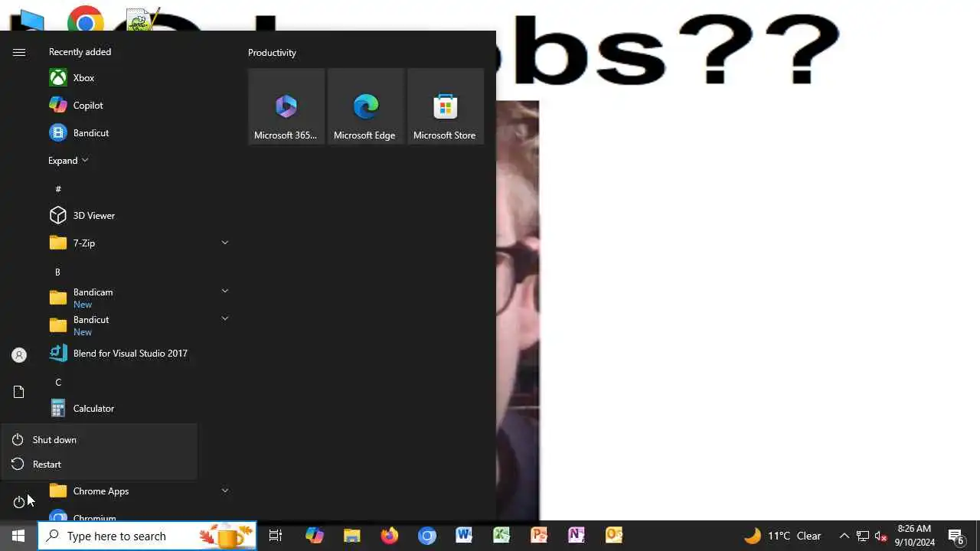Open the user account icon in Start sidebar

tap(19, 355)
